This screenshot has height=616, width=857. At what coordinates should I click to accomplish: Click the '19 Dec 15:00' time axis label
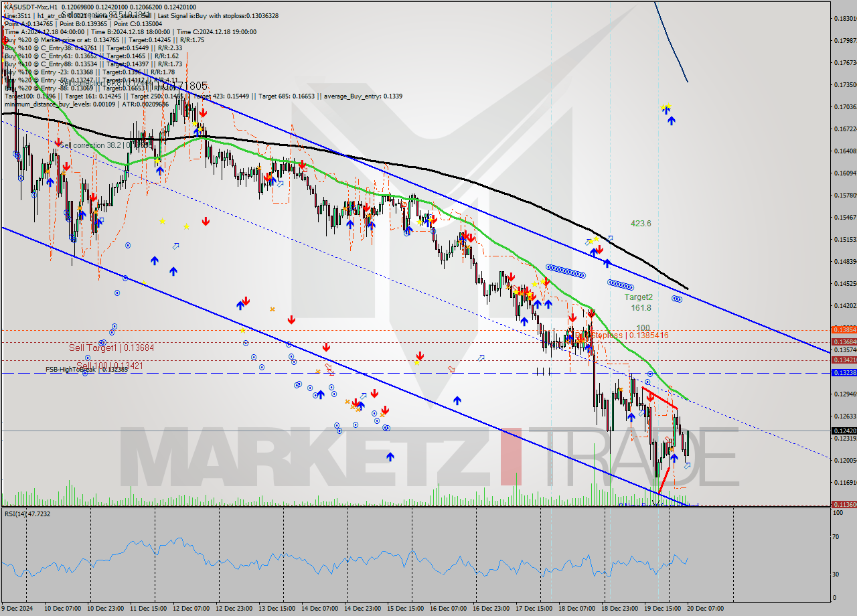click(663, 609)
